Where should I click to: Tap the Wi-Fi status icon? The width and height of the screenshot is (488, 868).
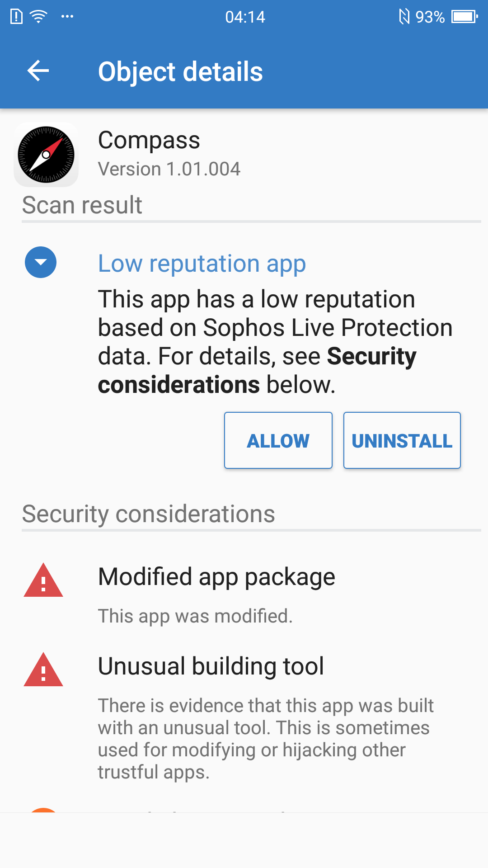coord(38,17)
